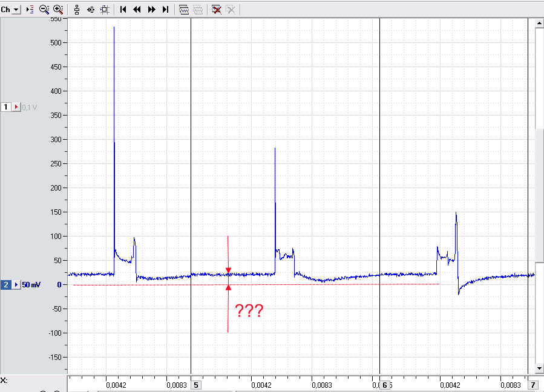Expand channel 2 blue arrow
Image resolution: width=544 pixels, height=392 pixels.
coord(16,285)
